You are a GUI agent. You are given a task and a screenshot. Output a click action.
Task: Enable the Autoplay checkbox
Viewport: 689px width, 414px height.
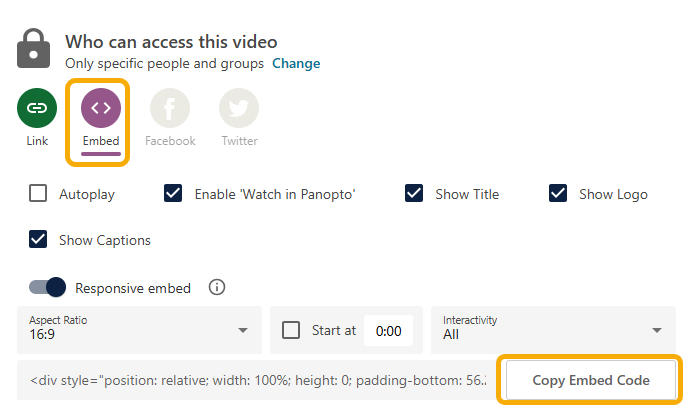38,194
